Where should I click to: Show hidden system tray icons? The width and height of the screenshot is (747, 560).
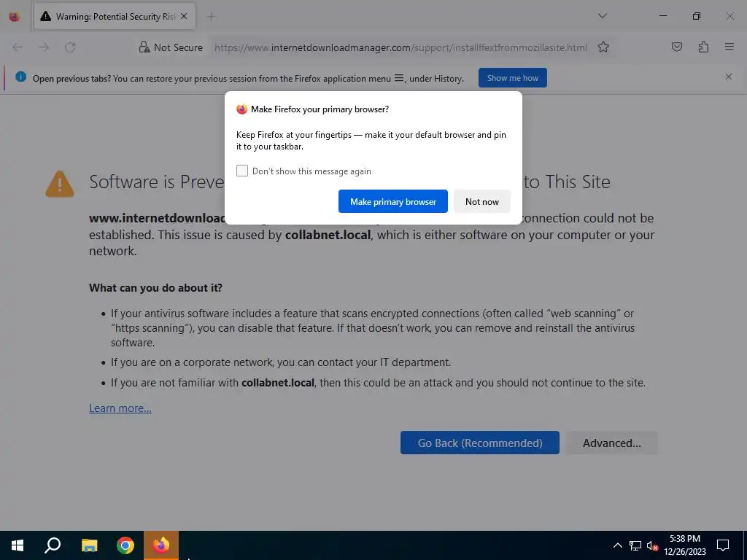(617, 545)
